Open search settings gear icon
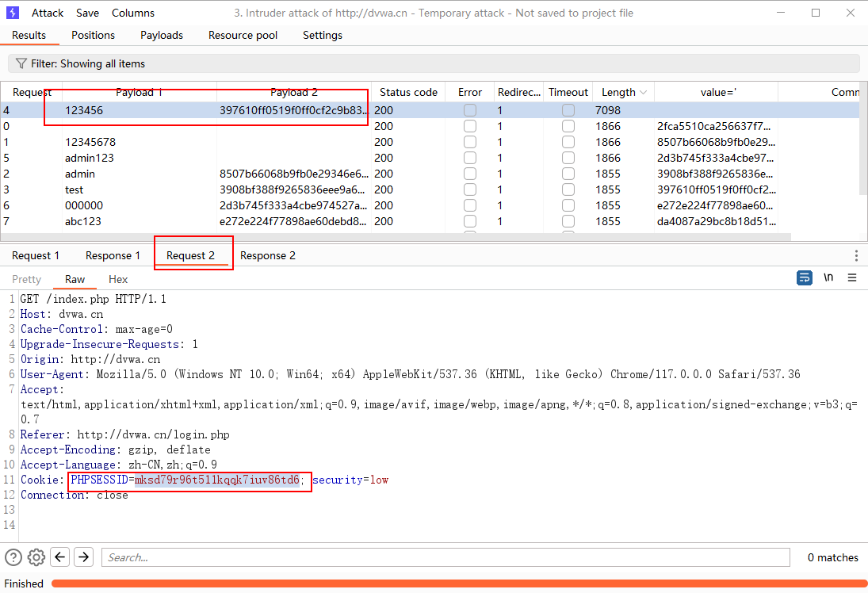 [36, 557]
